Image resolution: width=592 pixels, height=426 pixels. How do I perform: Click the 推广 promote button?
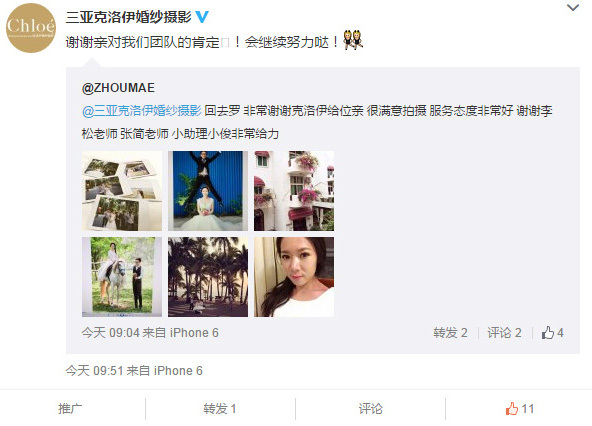[70, 409]
